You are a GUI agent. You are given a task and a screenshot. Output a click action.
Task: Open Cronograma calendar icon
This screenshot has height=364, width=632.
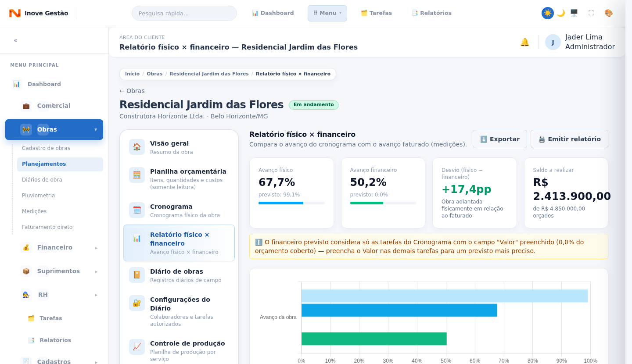(137, 210)
